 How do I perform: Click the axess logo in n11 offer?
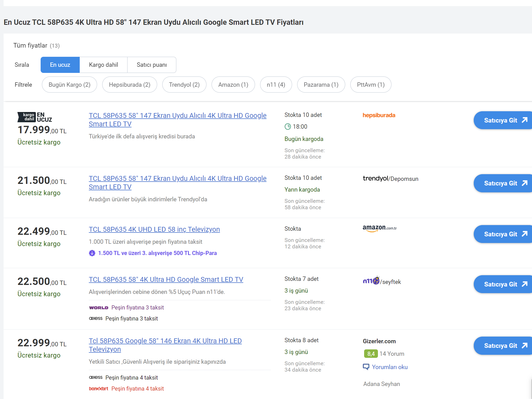point(96,318)
